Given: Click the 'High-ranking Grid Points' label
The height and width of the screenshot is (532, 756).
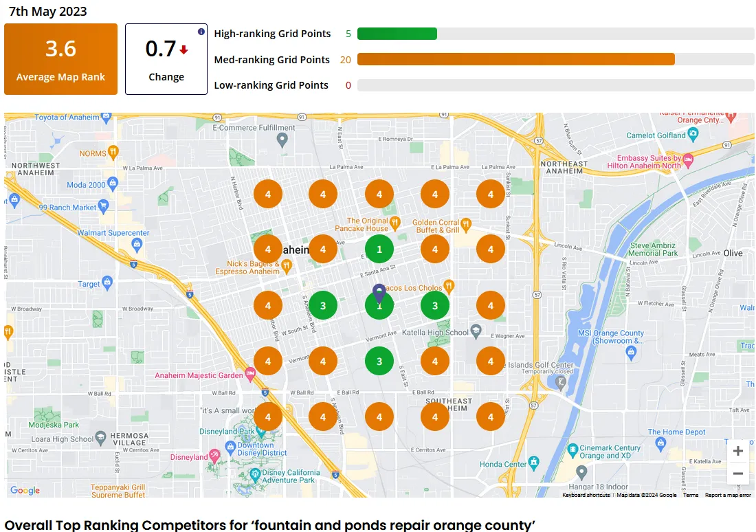Looking at the screenshot, I should pos(272,34).
